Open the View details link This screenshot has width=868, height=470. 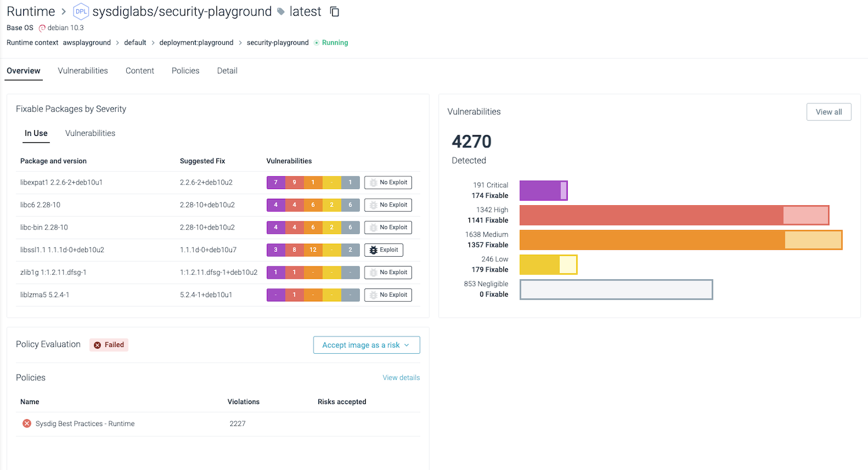(x=401, y=378)
